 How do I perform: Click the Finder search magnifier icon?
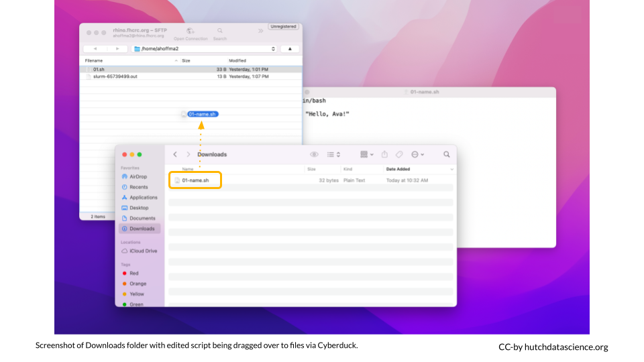(x=447, y=154)
